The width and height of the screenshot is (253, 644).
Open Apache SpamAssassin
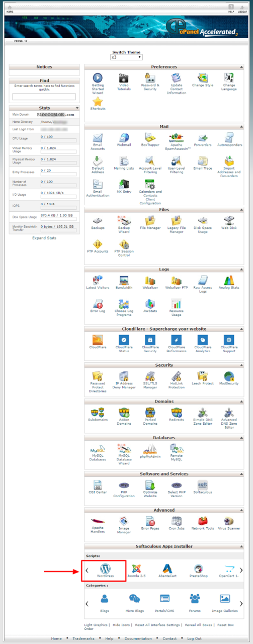176,137
